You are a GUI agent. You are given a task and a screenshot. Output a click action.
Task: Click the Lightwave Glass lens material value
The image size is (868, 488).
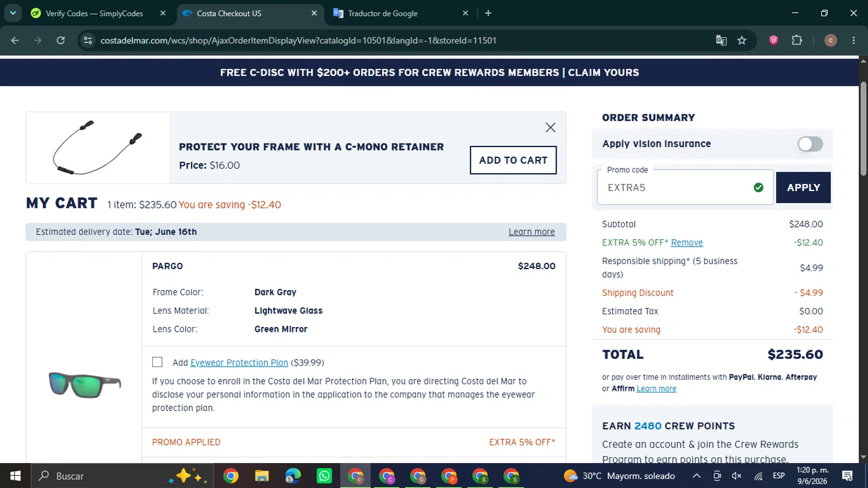pos(288,311)
